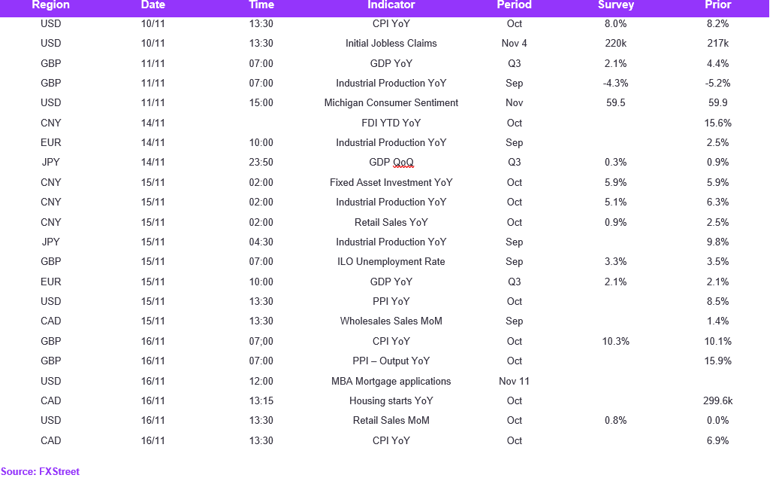
Task: Click the Region column header
Action: pyautogui.click(x=51, y=5)
